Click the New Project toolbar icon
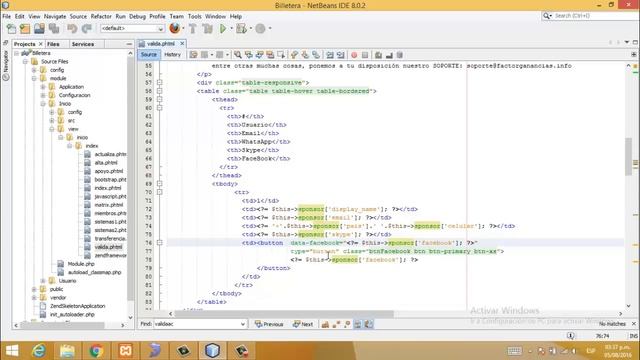This screenshot has height=360, width=640. click(x=25, y=29)
